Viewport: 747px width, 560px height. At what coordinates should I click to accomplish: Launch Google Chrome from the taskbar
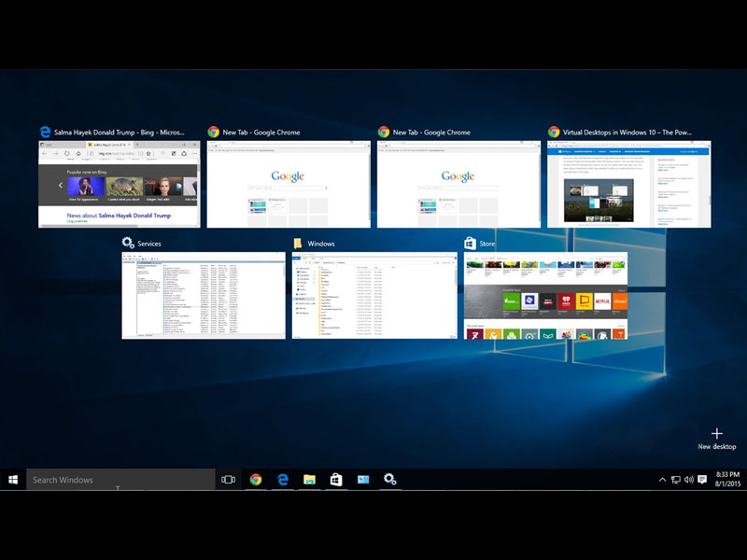coord(256,480)
